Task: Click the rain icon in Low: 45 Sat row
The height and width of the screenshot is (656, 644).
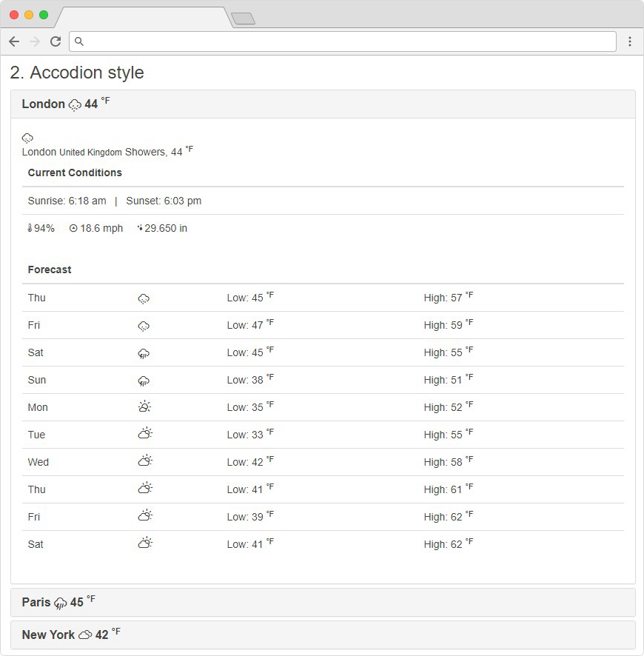Action: click(144, 353)
